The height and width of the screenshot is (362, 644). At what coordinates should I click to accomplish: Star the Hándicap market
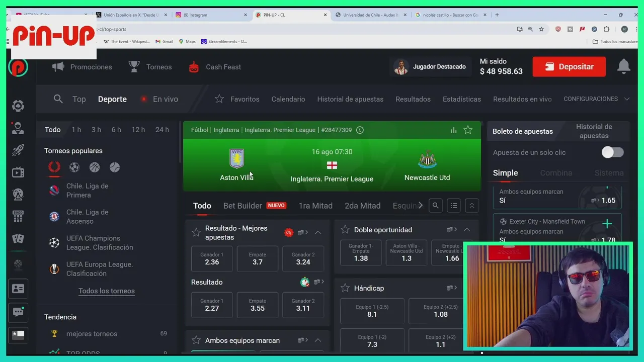[x=345, y=288]
